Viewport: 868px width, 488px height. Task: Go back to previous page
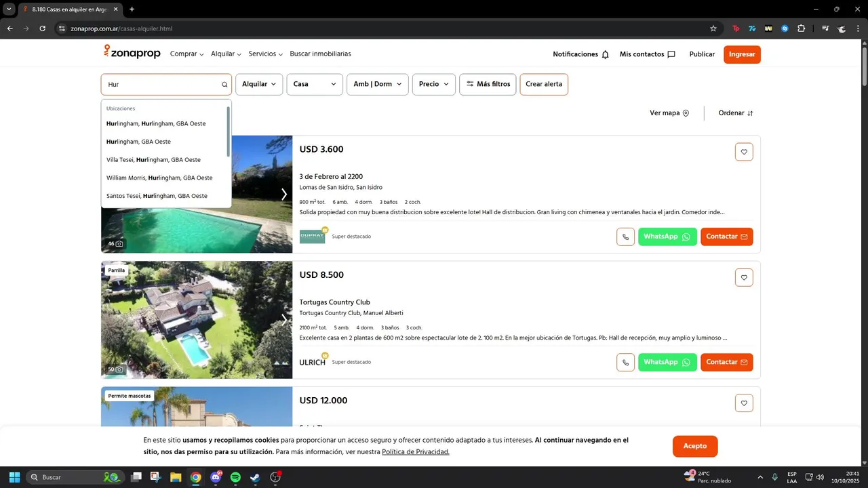9,28
